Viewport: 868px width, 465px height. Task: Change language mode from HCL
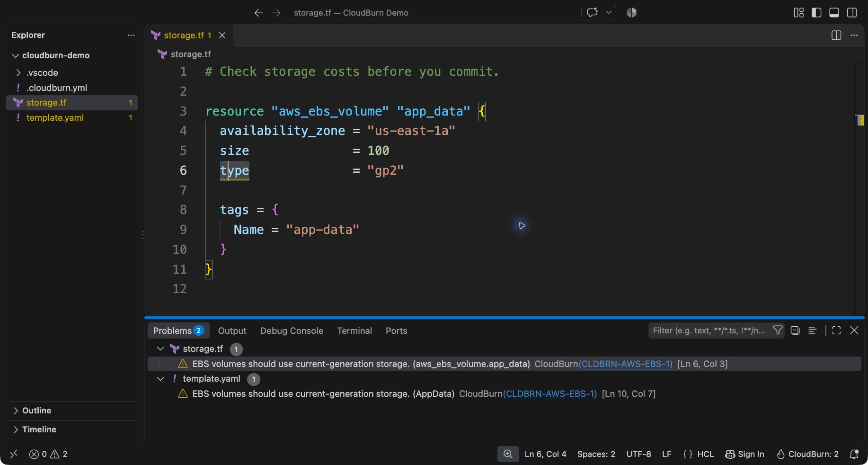coord(705,454)
